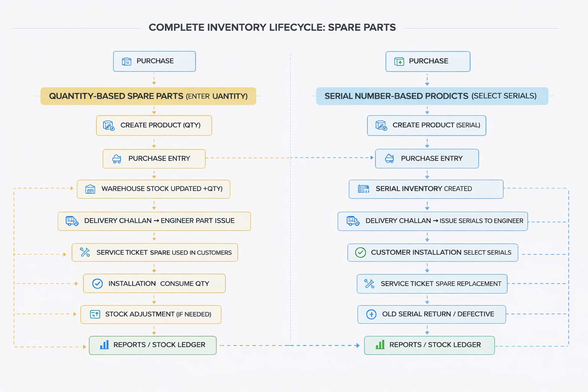Click the green check icon in Customer Installation
This screenshot has height=392, width=588.
point(360,253)
